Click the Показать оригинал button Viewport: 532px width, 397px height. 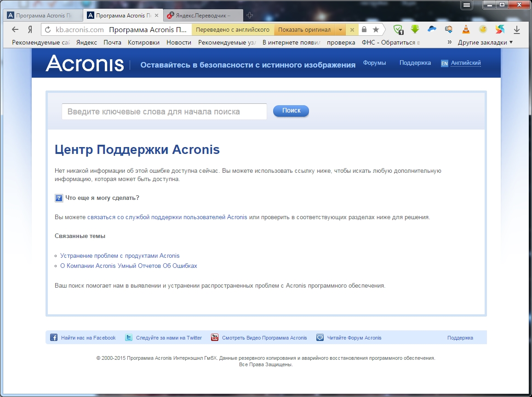pos(304,30)
